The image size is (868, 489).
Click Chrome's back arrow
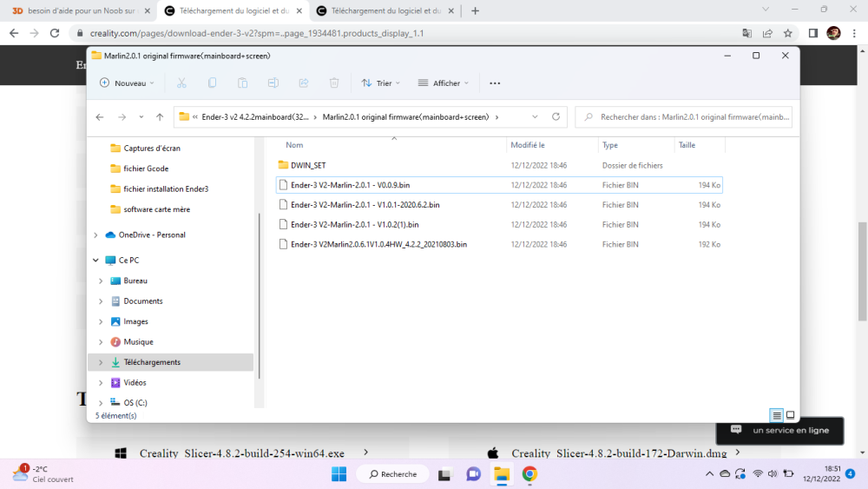pyautogui.click(x=14, y=33)
